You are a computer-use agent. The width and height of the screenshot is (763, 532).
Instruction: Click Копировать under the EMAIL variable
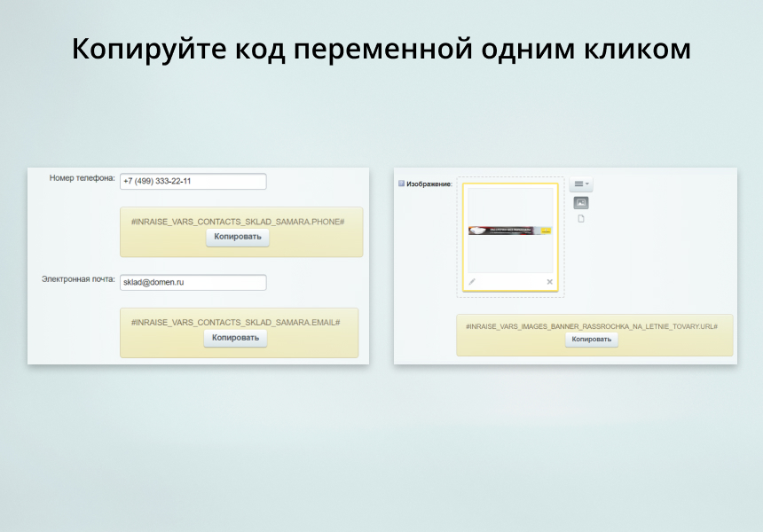pos(237,337)
